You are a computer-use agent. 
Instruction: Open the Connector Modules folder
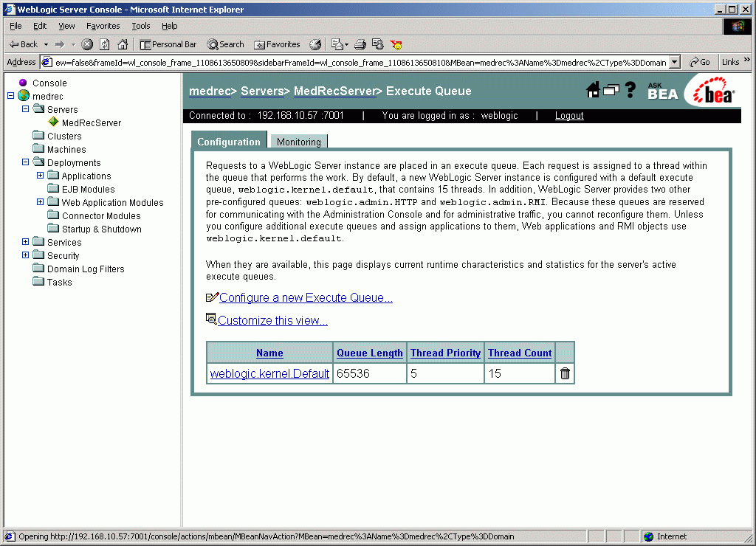(101, 216)
